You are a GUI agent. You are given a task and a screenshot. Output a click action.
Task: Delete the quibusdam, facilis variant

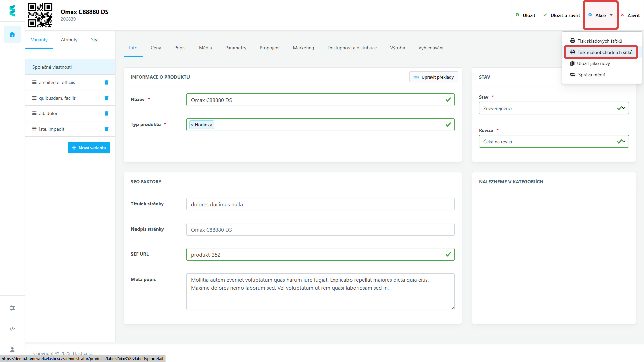[106, 98]
